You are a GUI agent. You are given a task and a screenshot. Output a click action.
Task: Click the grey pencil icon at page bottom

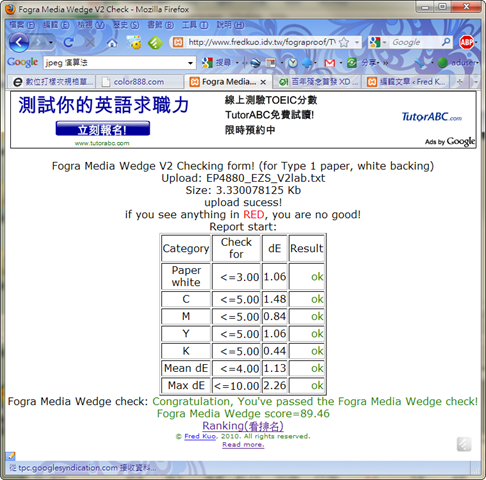[x=464, y=444]
